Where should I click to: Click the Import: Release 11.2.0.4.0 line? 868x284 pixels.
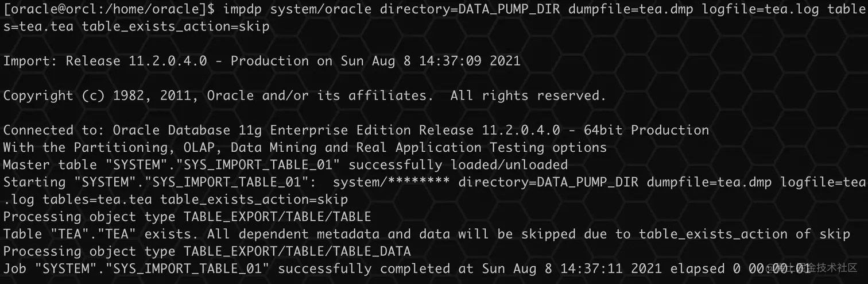click(262, 61)
